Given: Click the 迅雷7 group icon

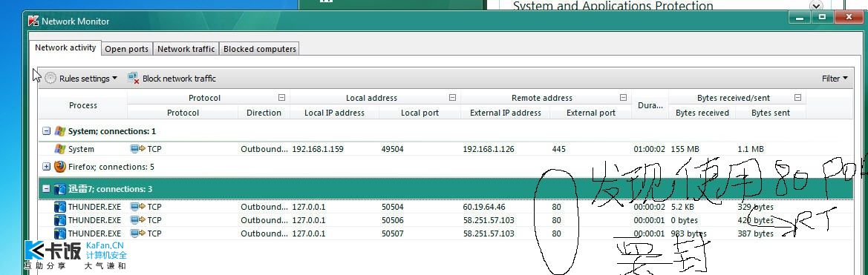Looking at the screenshot, I should [x=60, y=190].
